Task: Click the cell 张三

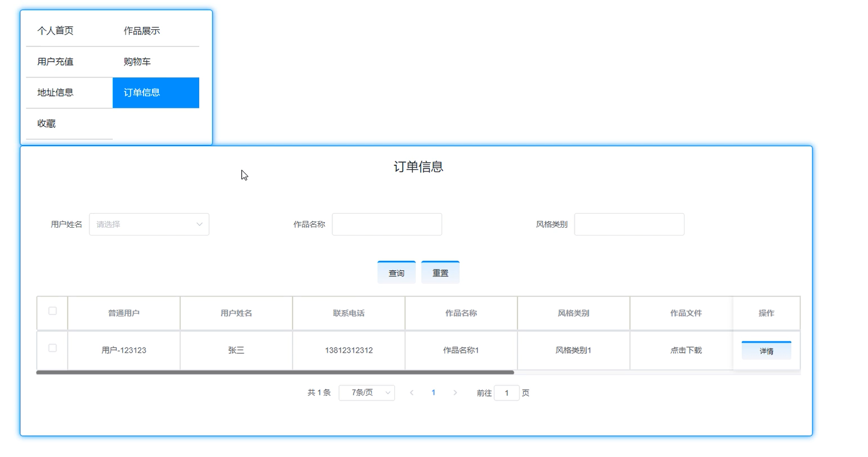Action: pos(236,350)
